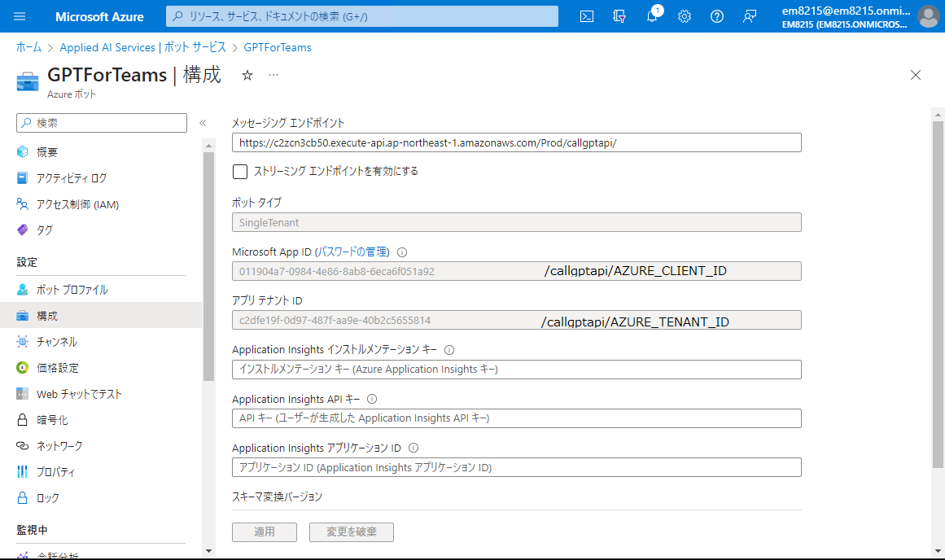Image resolution: width=945 pixels, height=560 pixels.
Task: Click the sidebar scrollbar up arrow
Action: [208, 146]
